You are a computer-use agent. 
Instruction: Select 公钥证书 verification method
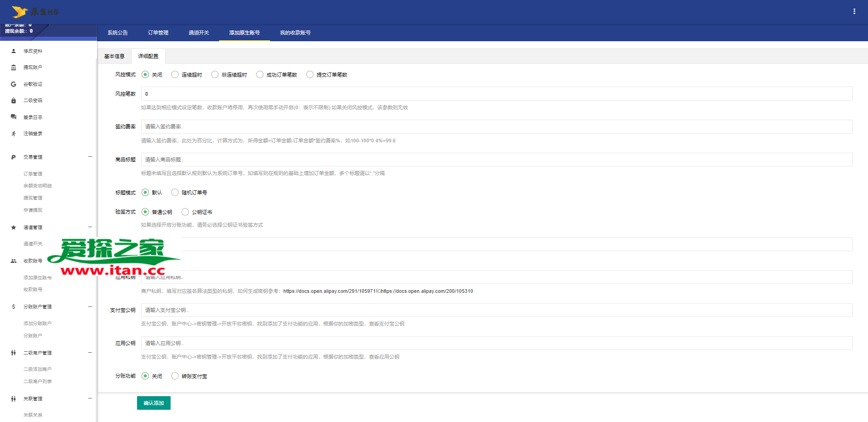tap(185, 212)
